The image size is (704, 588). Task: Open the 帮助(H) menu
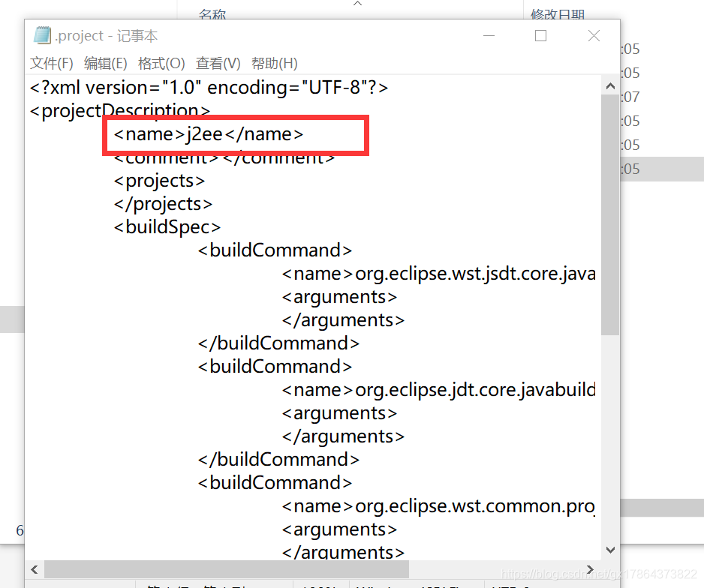coord(274,63)
